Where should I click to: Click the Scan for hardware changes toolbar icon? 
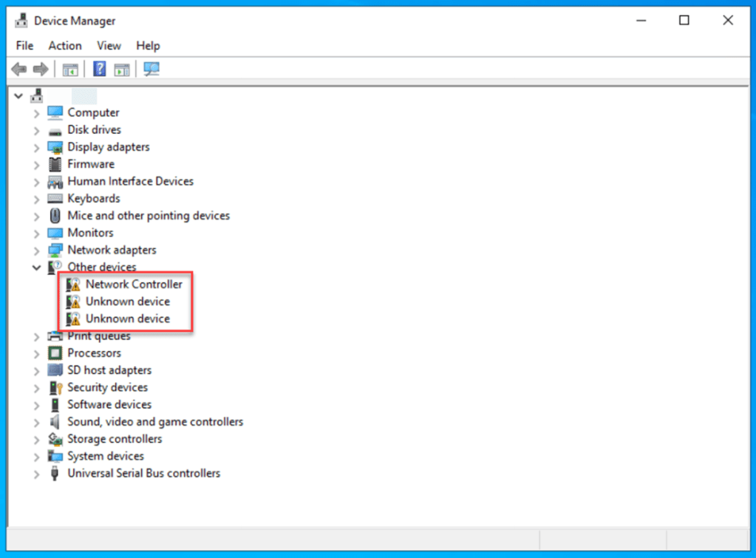point(151,69)
